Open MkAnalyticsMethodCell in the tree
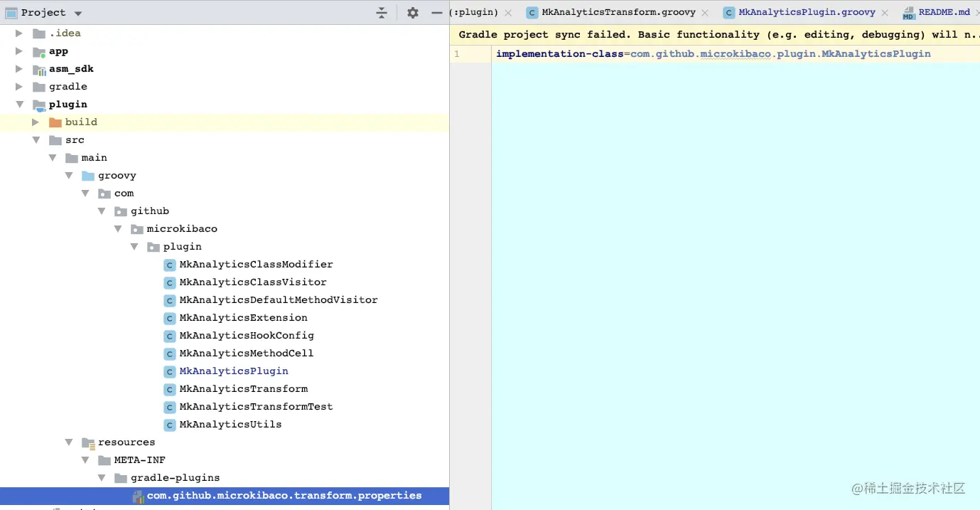Screen dimensions: 980x510 (x=246, y=354)
